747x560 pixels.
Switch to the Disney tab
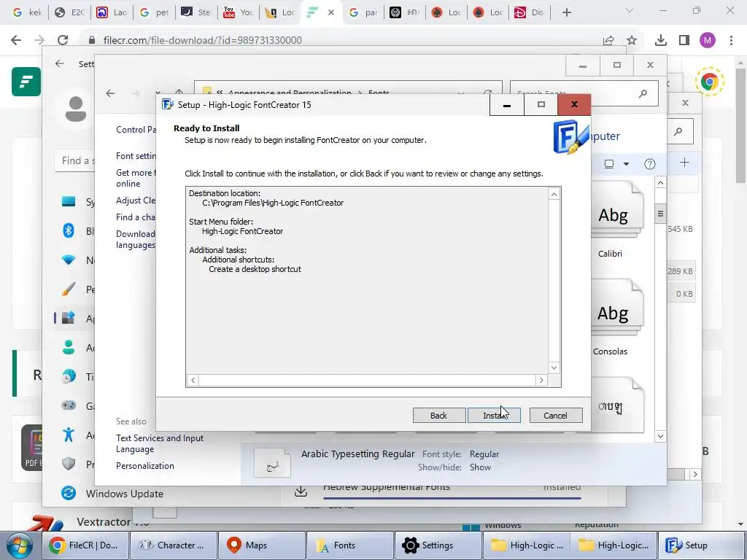tap(530, 12)
